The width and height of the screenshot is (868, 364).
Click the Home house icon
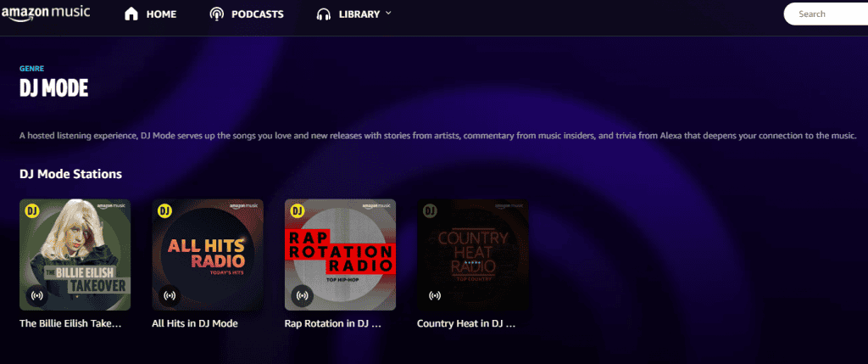[131, 14]
